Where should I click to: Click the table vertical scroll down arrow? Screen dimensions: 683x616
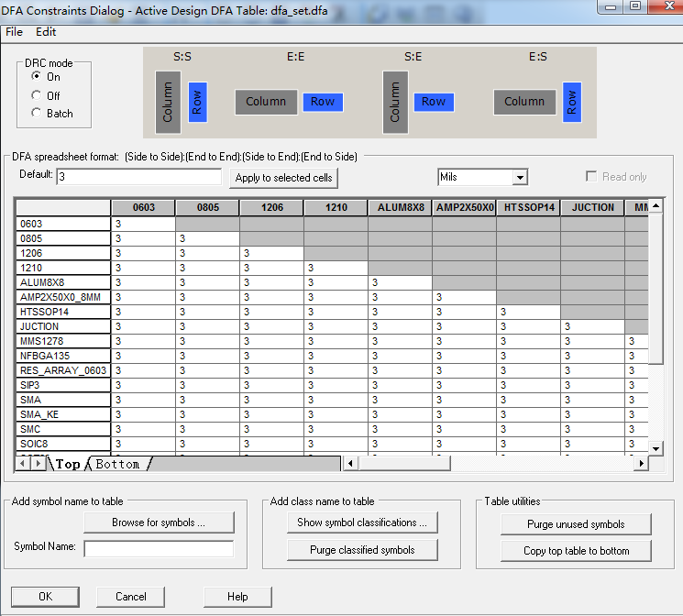(655, 448)
